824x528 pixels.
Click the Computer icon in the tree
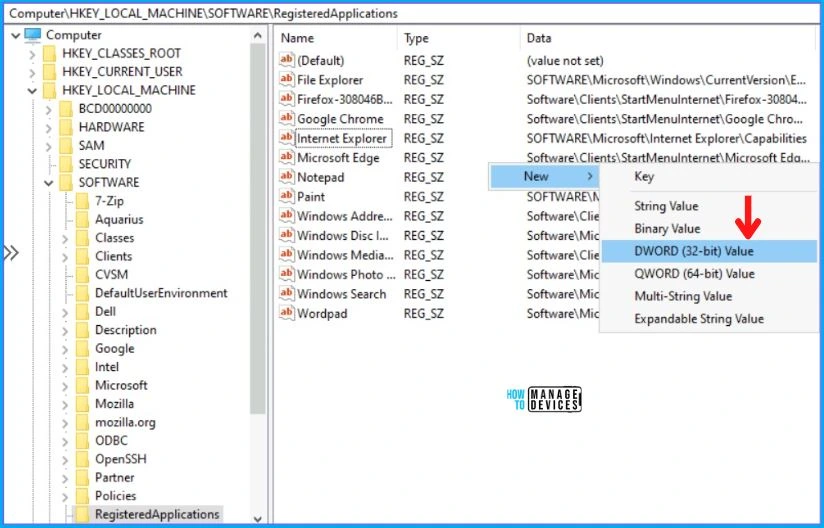point(33,35)
